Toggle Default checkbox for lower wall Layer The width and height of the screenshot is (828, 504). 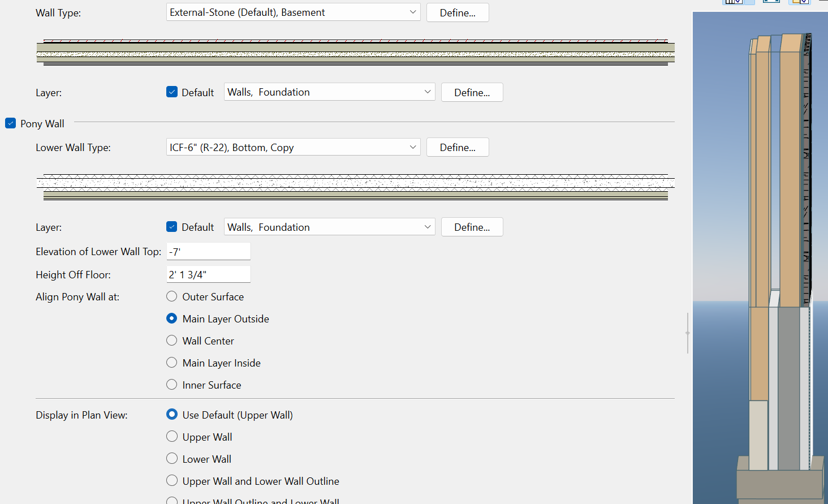[x=172, y=227]
